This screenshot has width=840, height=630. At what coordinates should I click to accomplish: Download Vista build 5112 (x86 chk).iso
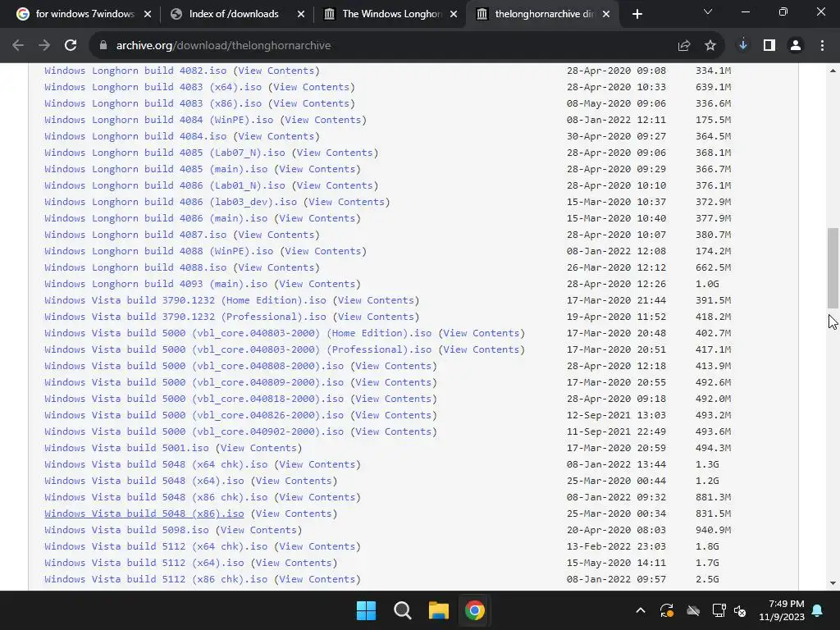156,579
